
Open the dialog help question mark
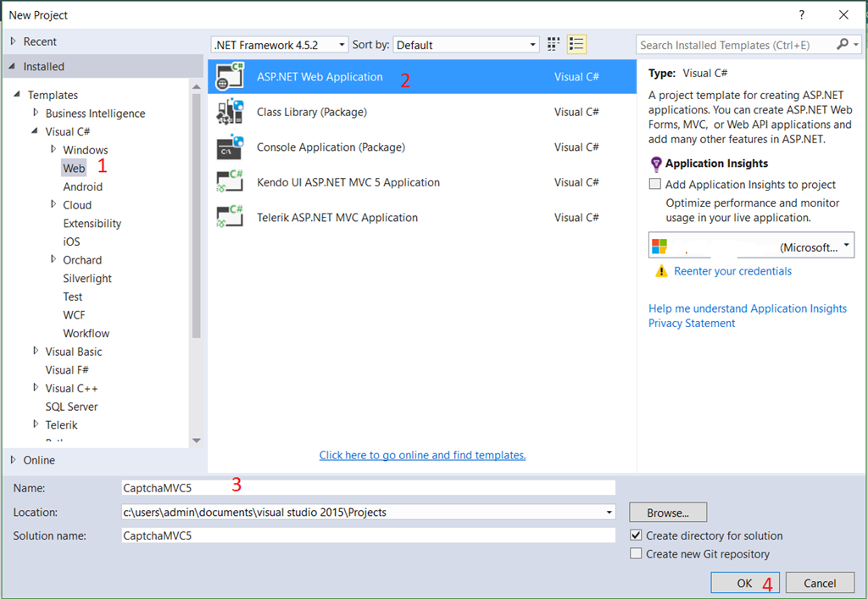pyautogui.click(x=801, y=15)
